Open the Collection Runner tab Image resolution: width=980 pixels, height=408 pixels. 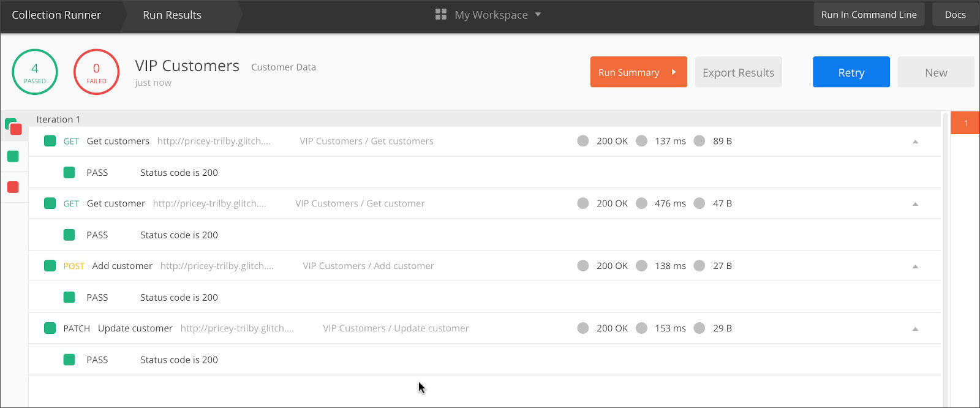click(56, 15)
